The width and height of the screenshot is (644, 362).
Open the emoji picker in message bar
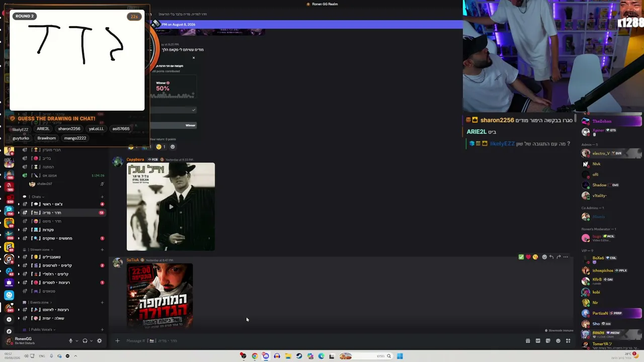coord(558,341)
